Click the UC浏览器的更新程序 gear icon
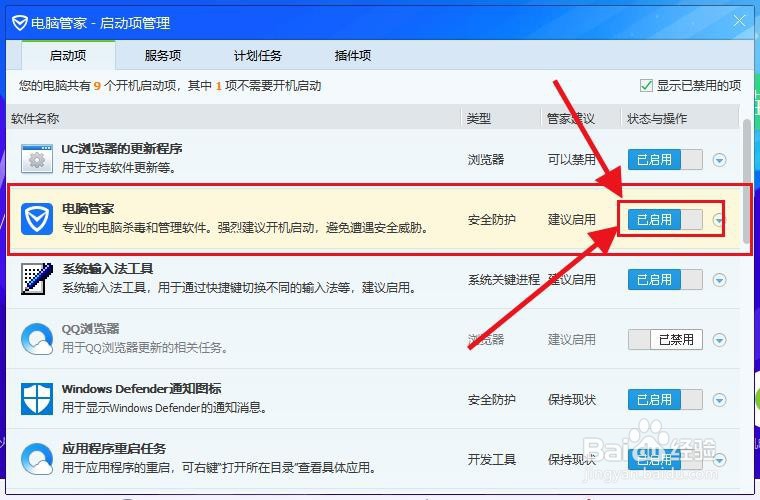The image size is (760, 500). coord(37,158)
